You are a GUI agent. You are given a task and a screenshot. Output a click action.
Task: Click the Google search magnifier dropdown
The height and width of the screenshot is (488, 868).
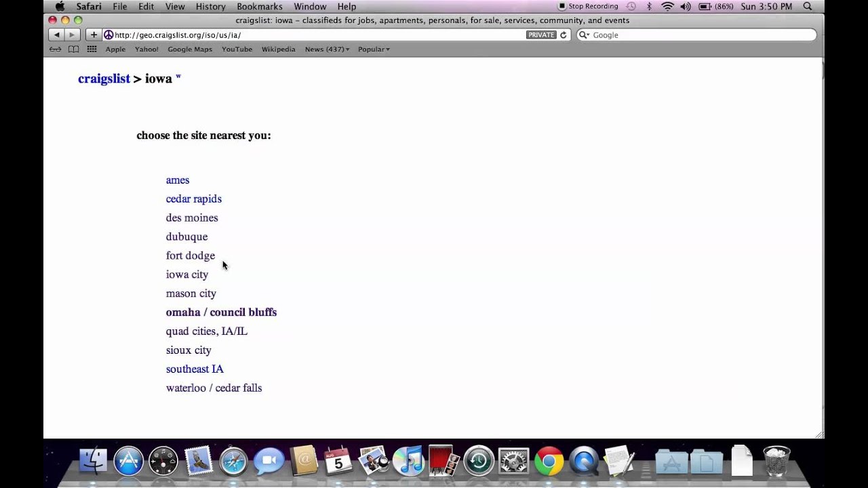click(x=583, y=35)
